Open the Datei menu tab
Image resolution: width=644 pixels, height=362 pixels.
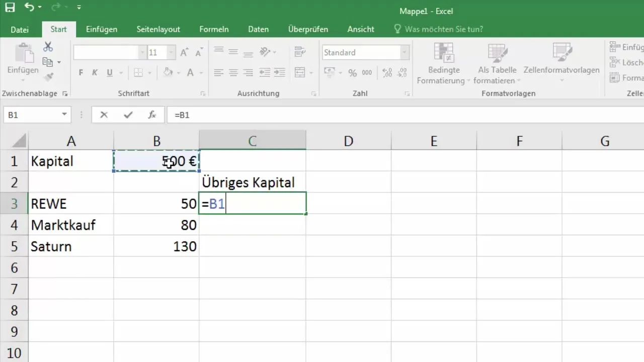point(20,29)
